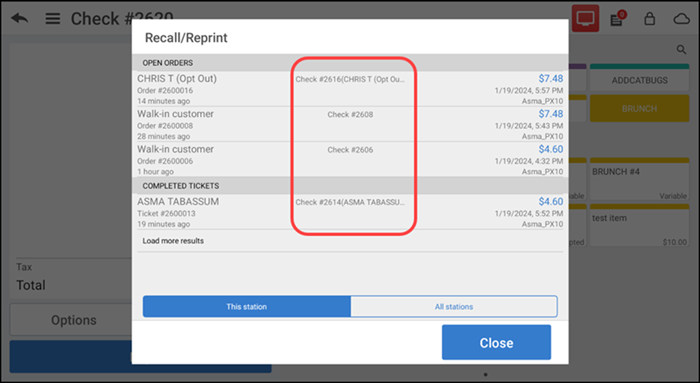Open CHRIS T (Opt Out) order

pos(350,89)
